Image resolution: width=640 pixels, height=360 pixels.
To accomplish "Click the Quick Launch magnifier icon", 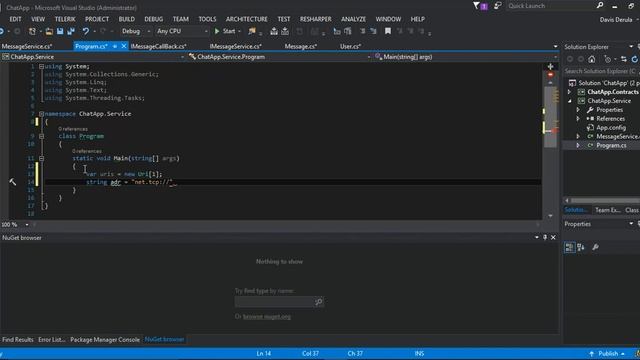I will pyautogui.click(x=600, y=5).
